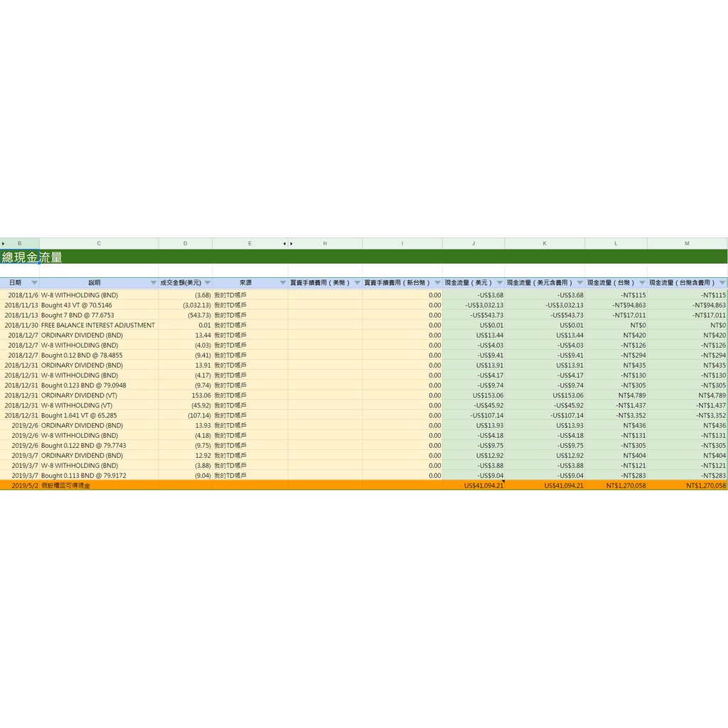Select column J header
728x728 pixels.
473,244
